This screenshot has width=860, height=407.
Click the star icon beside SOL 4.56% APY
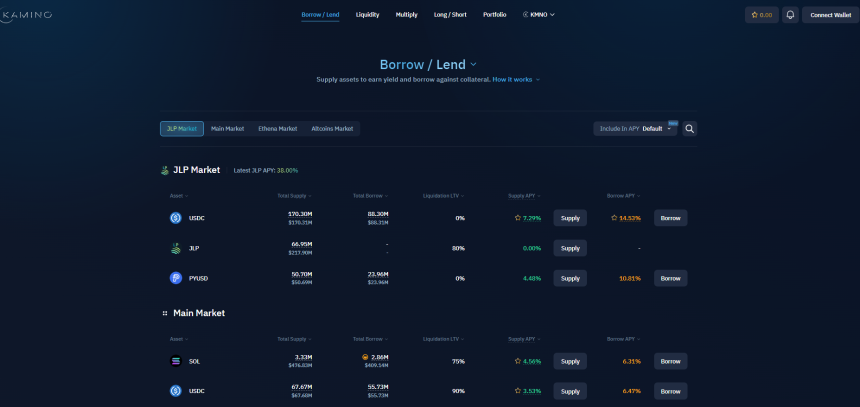pos(518,361)
